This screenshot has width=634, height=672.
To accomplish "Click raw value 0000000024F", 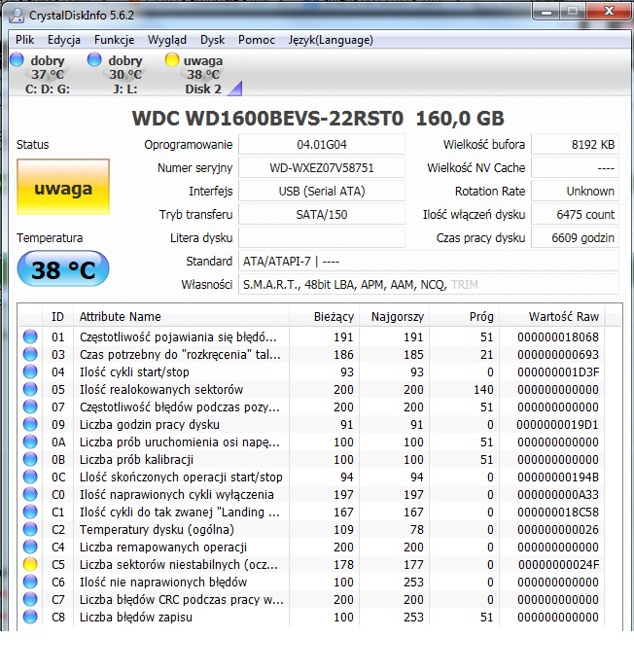I will 558,564.
